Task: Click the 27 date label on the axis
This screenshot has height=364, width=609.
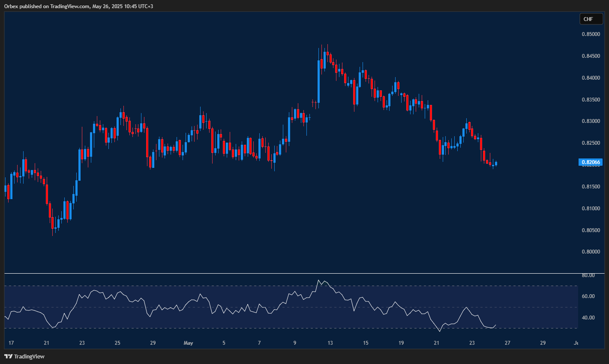Action: pyautogui.click(x=507, y=343)
